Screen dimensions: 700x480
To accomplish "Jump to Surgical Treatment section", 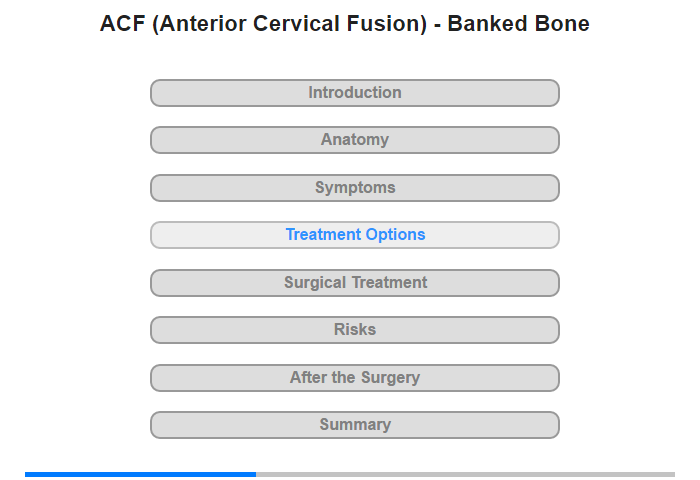I will [x=354, y=283].
